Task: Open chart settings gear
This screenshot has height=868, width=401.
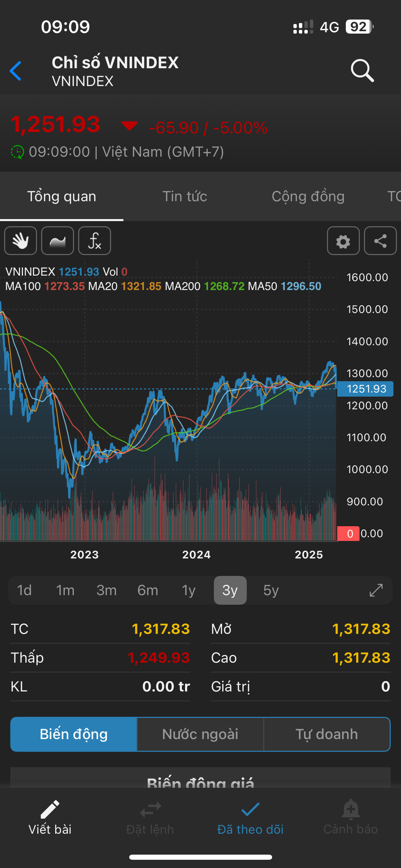Action: 343,241
